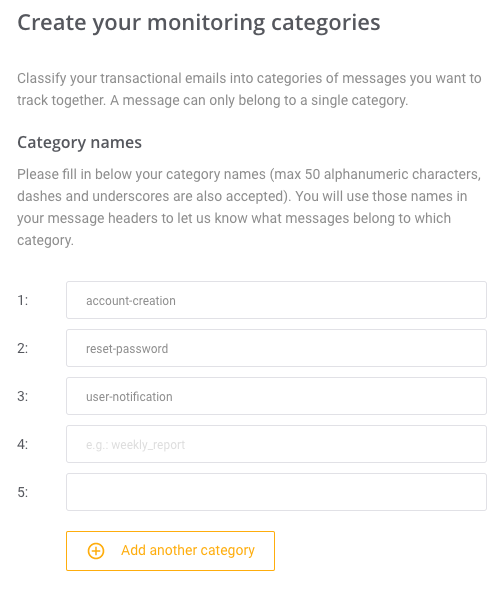This screenshot has height=592, width=502.
Task: Click the "2:" row label
Action: point(23,348)
